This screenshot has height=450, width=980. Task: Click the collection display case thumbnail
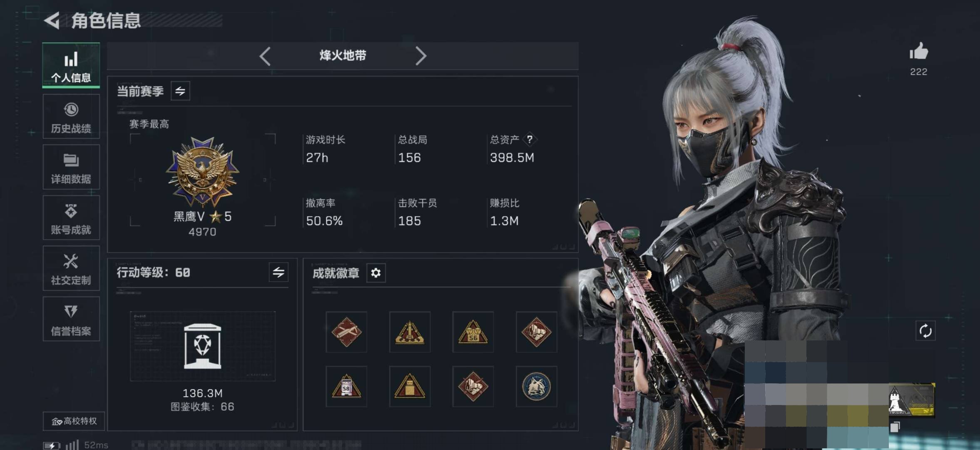tap(203, 346)
